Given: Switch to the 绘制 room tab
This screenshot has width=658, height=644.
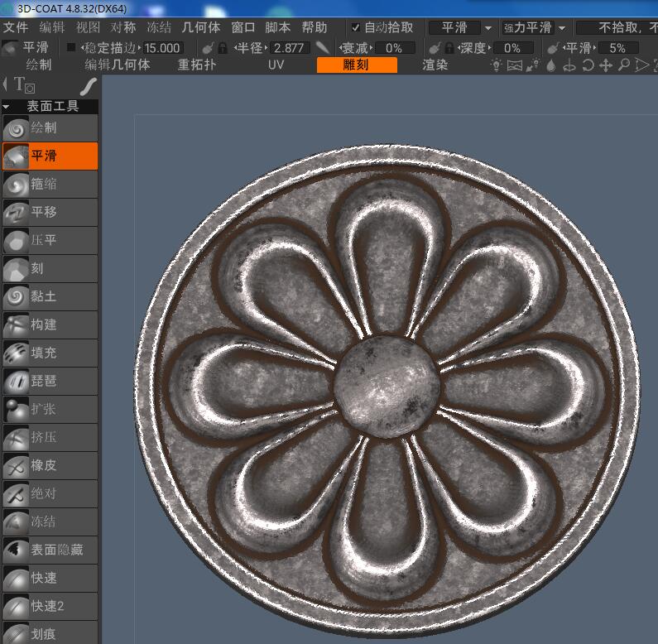Looking at the screenshot, I should tap(39, 65).
